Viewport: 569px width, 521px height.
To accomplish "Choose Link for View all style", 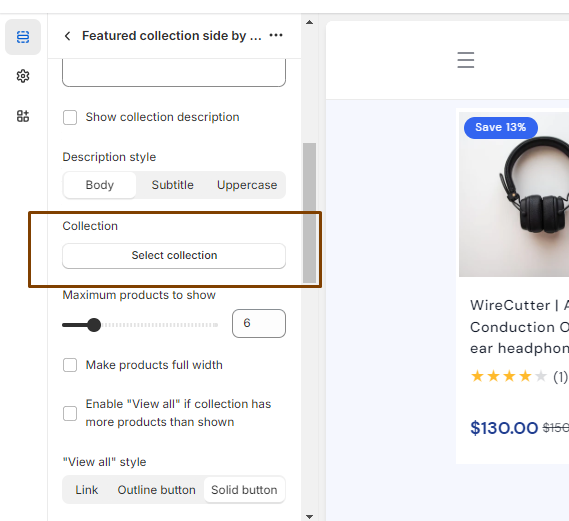I will pyautogui.click(x=87, y=490).
